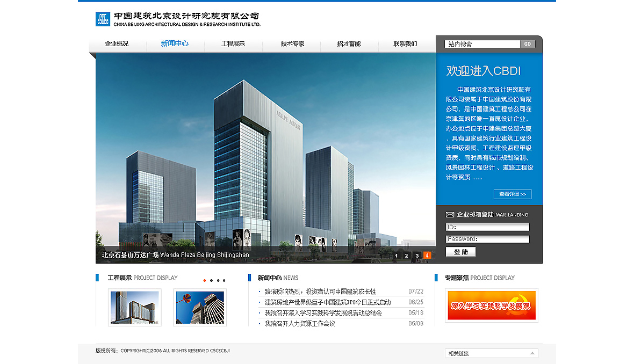The height and width of the screenshot is (364, 634).
Task: Show banner slide 4
Action: click(427, 256)
